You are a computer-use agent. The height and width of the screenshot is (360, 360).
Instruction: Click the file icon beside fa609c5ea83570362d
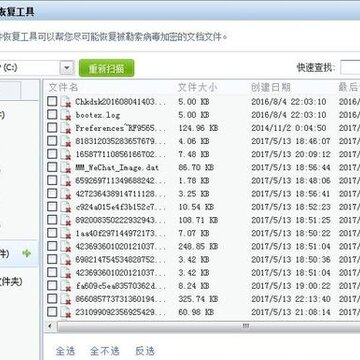click(66, 286)
